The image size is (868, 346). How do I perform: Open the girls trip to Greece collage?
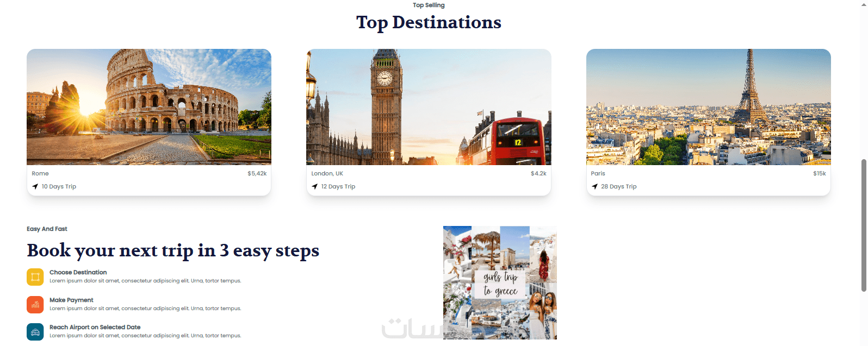click(500, 283)
